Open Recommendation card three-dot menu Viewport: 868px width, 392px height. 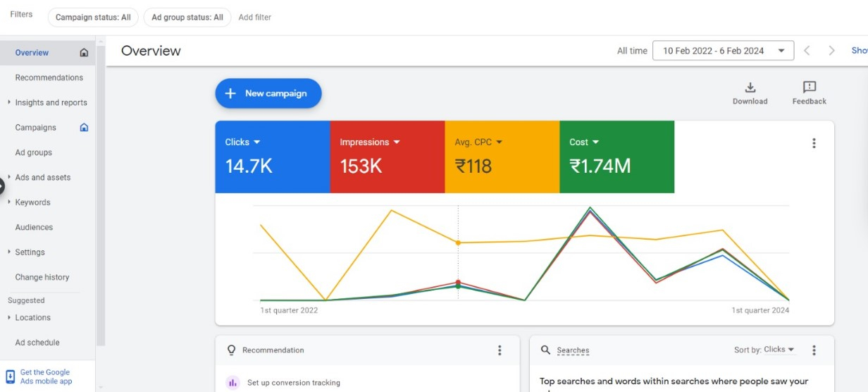point(500,350)
